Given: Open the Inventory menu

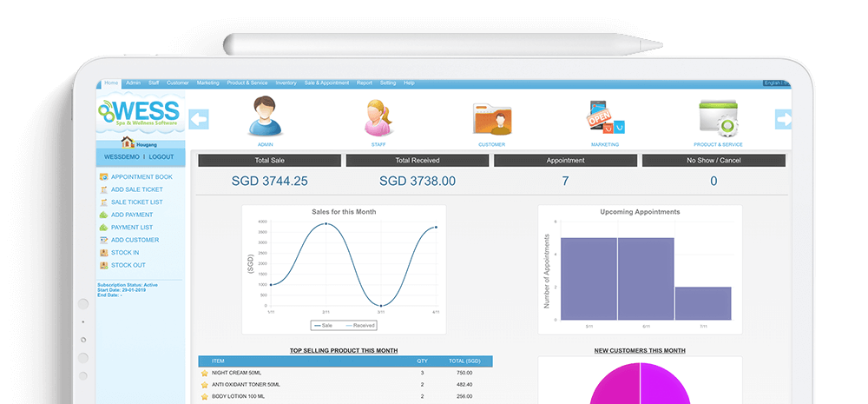Looking at the screenshot, I should coord(286,83).
